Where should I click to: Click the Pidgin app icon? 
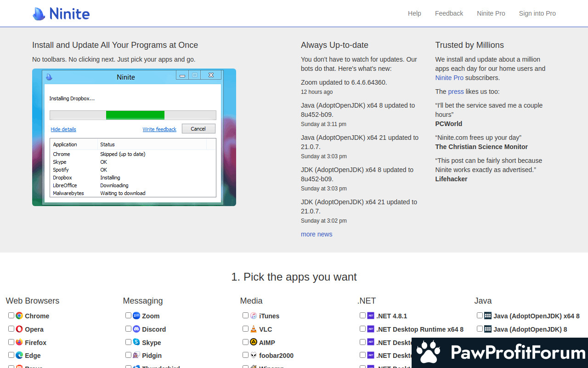(x=136, y=355)
